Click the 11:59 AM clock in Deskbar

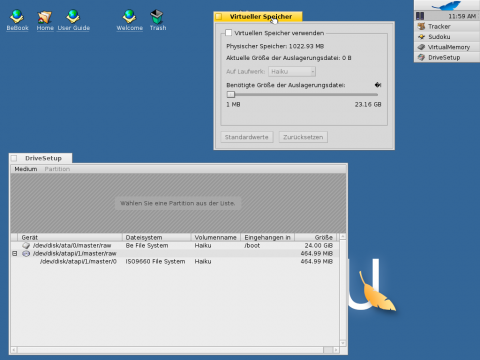click(462, 16)
